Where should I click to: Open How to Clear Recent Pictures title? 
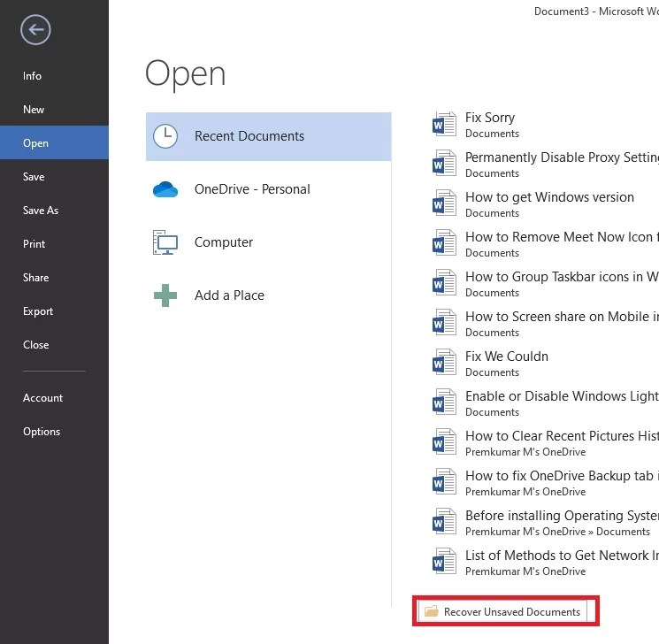coord(562,435)
